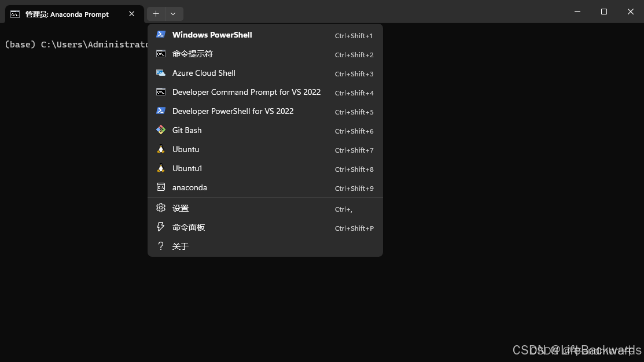The width and height of the screenshot is (644, 362).
Task: Launch the Windows PowerShell profile
Action: pyautogui.click(x=265, y=35)
